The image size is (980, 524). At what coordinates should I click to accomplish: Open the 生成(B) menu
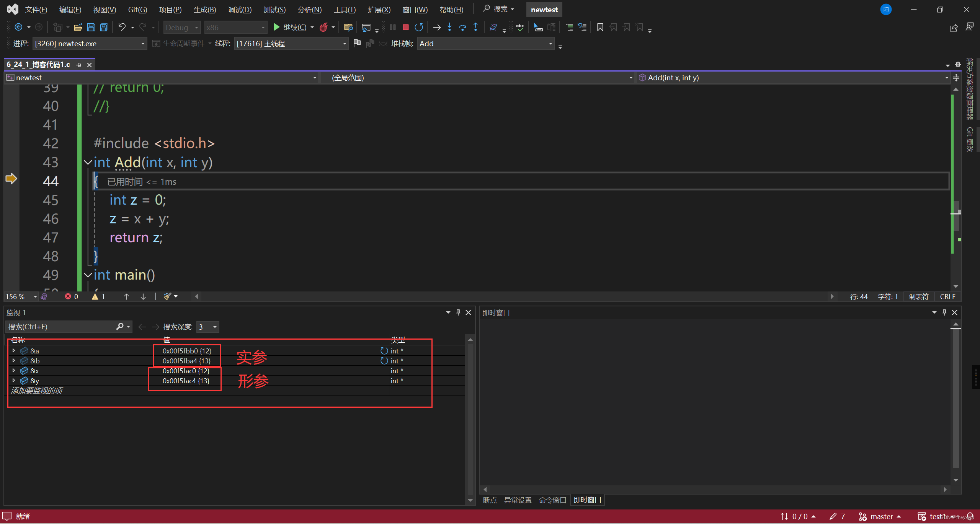click(x=205, y=10)
